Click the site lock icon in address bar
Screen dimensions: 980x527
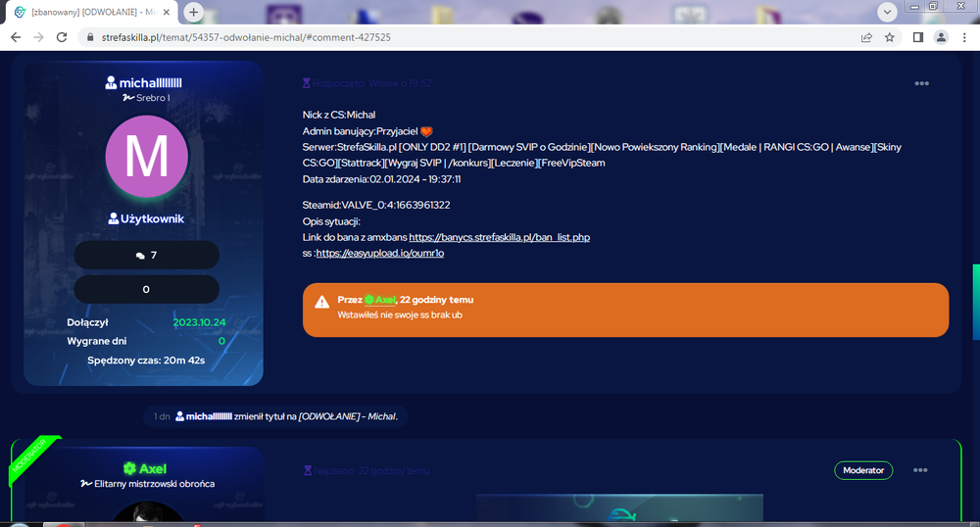point(90,37)
